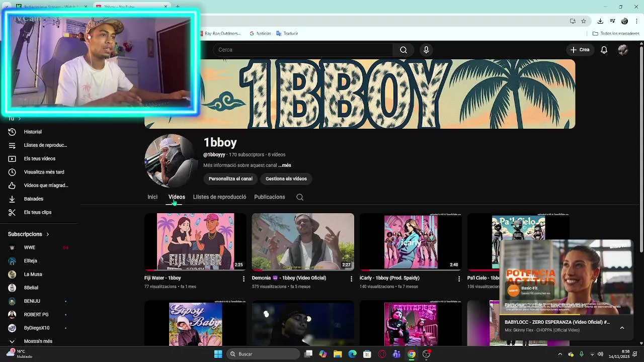Open the liked videos sidebar entry
Viewport: 644px width, 362px height.
39,186
